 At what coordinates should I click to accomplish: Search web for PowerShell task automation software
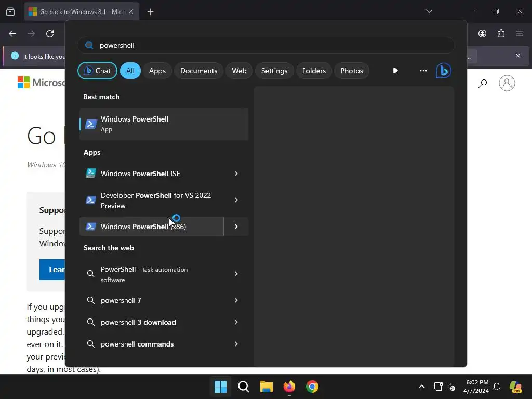click(152, 274)
